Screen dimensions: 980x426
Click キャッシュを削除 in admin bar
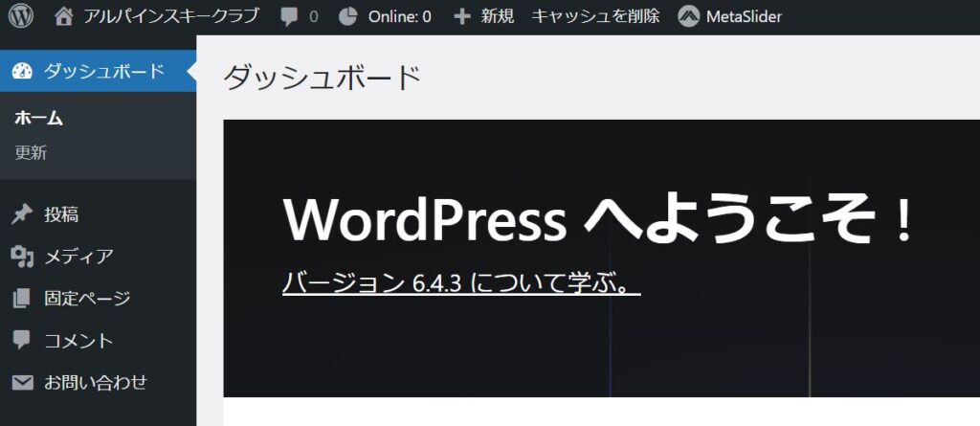595,17
